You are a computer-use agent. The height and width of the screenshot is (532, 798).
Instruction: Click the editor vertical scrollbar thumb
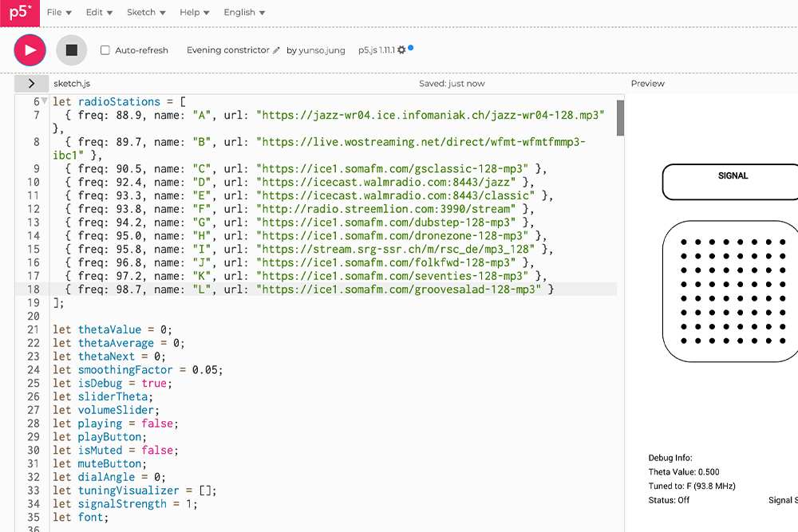pyautogui.click(x=620, y=117)
